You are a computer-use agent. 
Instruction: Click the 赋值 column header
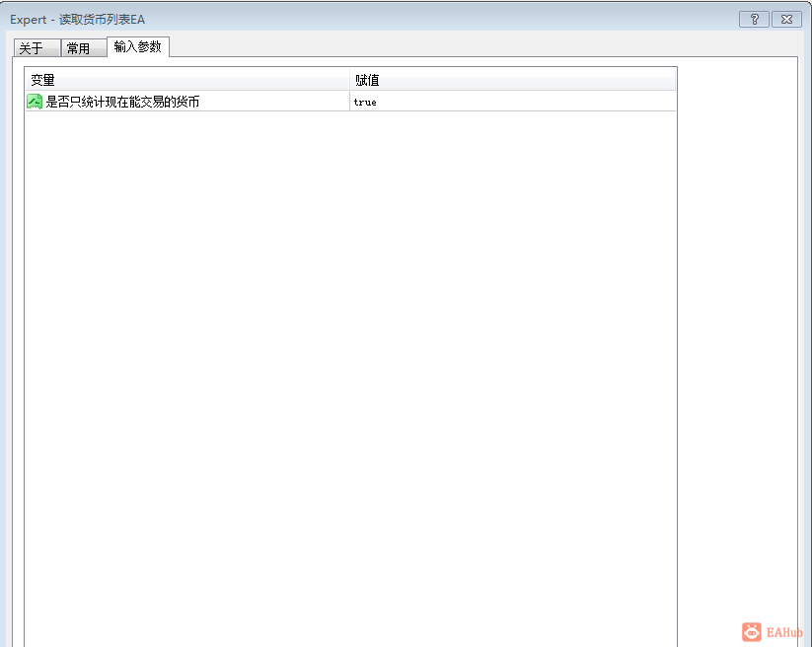(513, 80)
